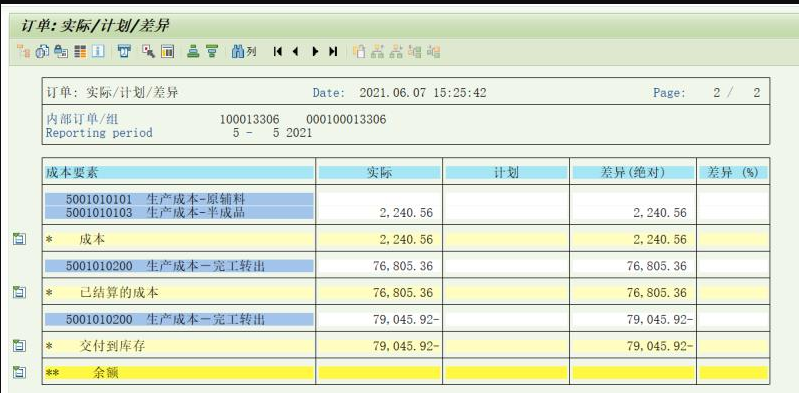
Task: Sort ascending with green stacked icon
Action: click(193, 51)
